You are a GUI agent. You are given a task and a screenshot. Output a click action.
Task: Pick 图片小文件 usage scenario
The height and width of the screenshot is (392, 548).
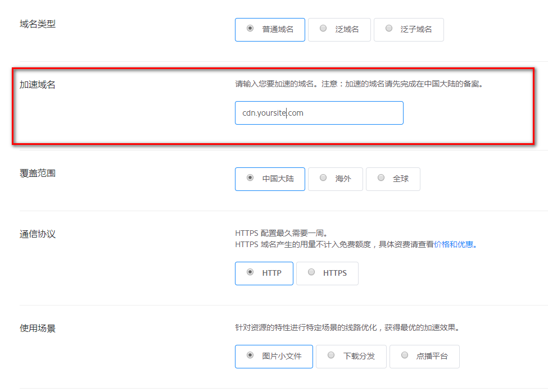[274, 357]
